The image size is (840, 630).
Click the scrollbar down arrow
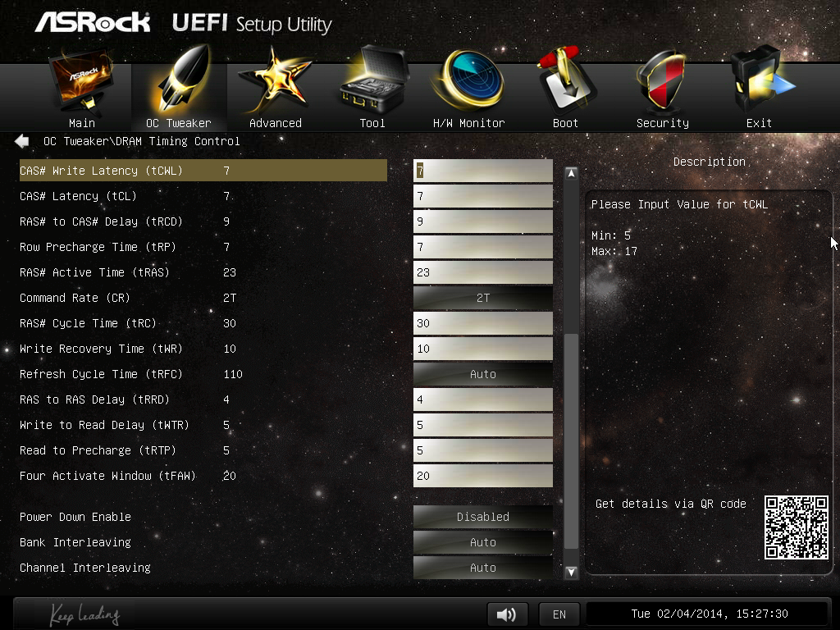572,573
